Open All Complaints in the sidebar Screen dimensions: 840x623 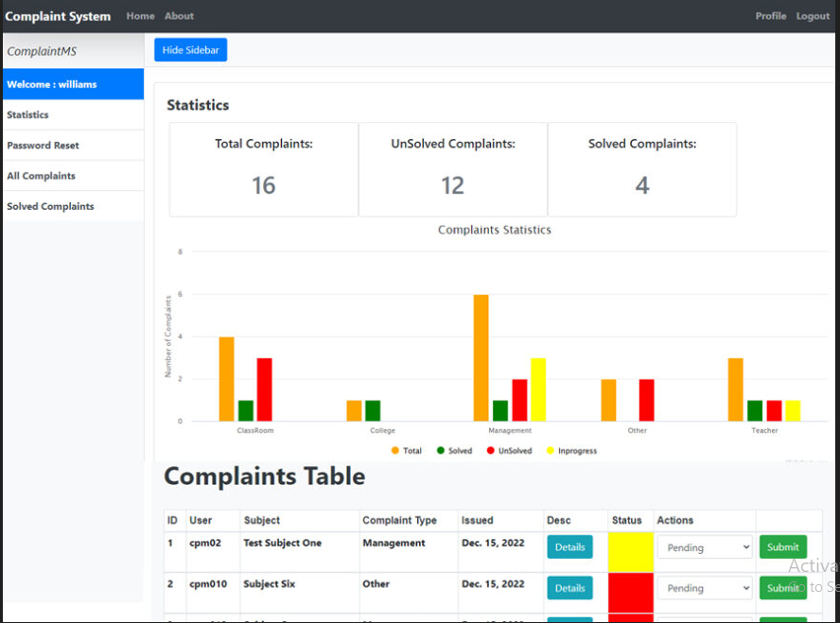pos(41,175)
